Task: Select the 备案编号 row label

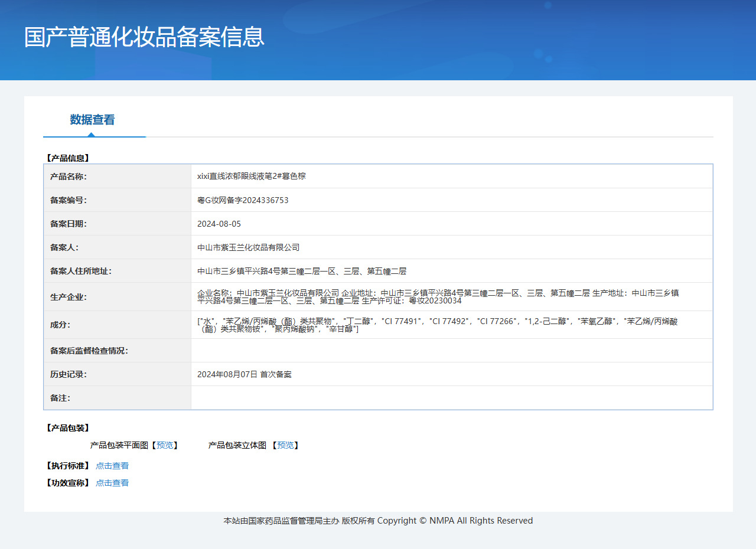Action: [69, 200]
